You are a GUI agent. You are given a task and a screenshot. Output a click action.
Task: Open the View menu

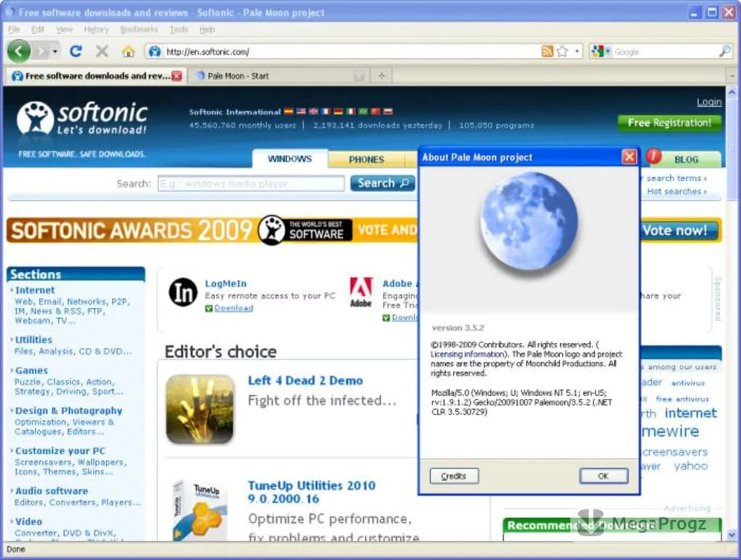click(64, 29)
